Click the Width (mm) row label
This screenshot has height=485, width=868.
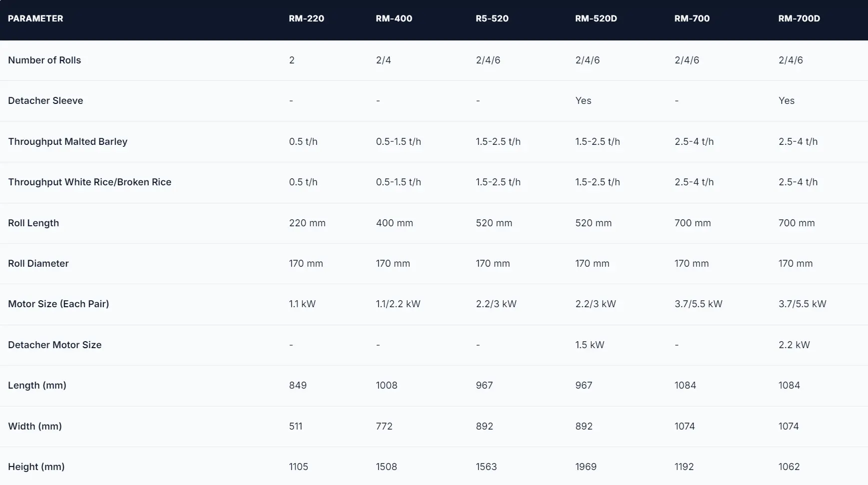click(35, 426)
